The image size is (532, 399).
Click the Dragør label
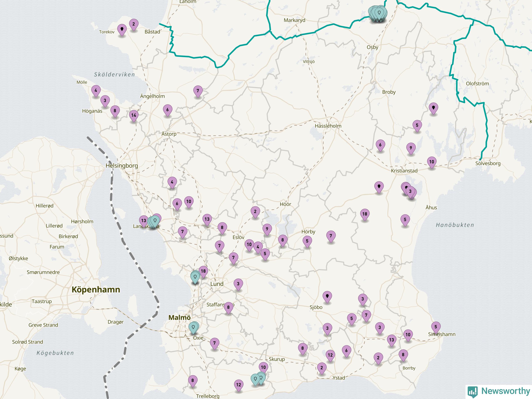tap(116, 322)
